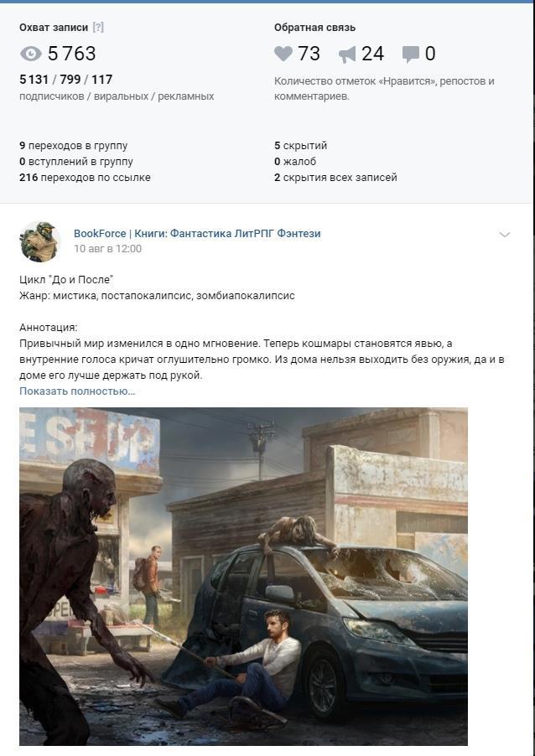Click the 73 likes count
Viewport: 535px width, 756px height.
[309, 54]
